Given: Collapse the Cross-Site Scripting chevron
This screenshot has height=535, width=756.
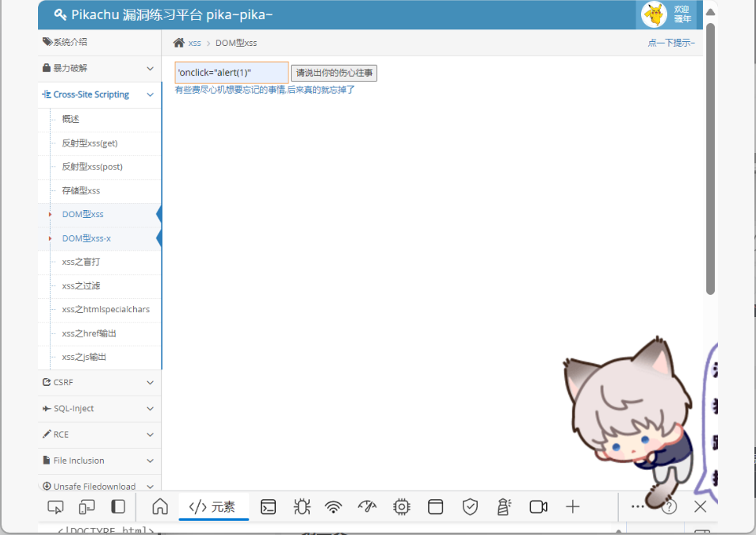Looking at the screenshot, I should [x=150, y=94].
